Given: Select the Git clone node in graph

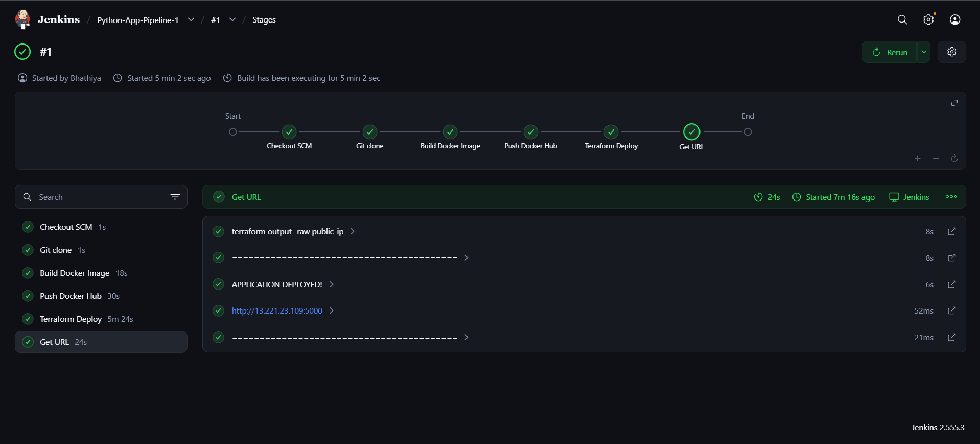Looking at the screenshot, I should 370,132.
